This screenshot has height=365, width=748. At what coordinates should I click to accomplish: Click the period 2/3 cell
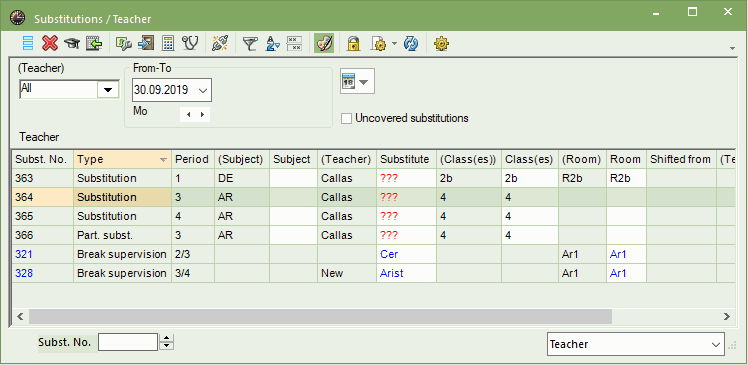pos(193,254)
